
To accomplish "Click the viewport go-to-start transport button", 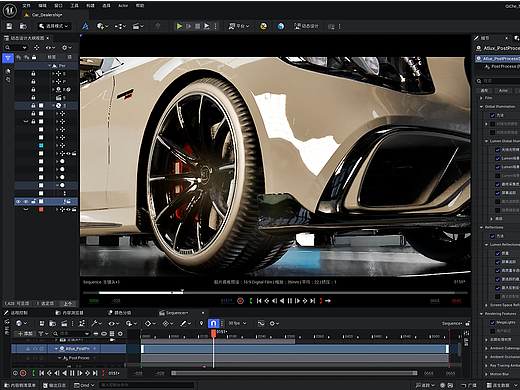I will tap(259, 301).
